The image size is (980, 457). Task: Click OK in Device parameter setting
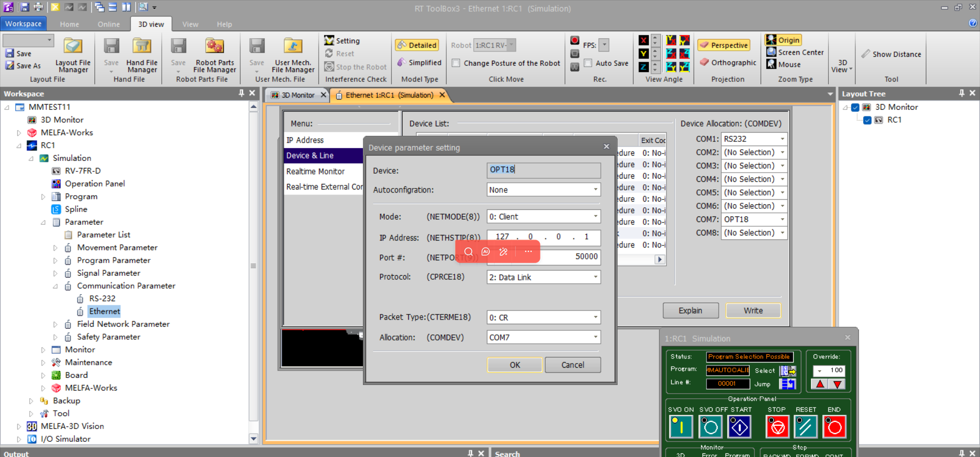514,365
